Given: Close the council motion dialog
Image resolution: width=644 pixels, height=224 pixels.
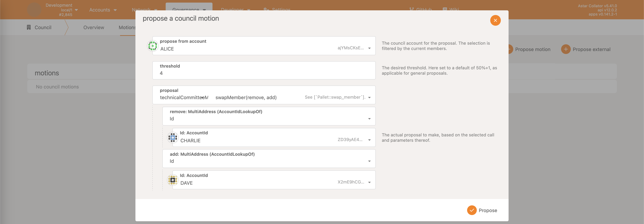Looking at the screenshot, I should pos(495,21).
